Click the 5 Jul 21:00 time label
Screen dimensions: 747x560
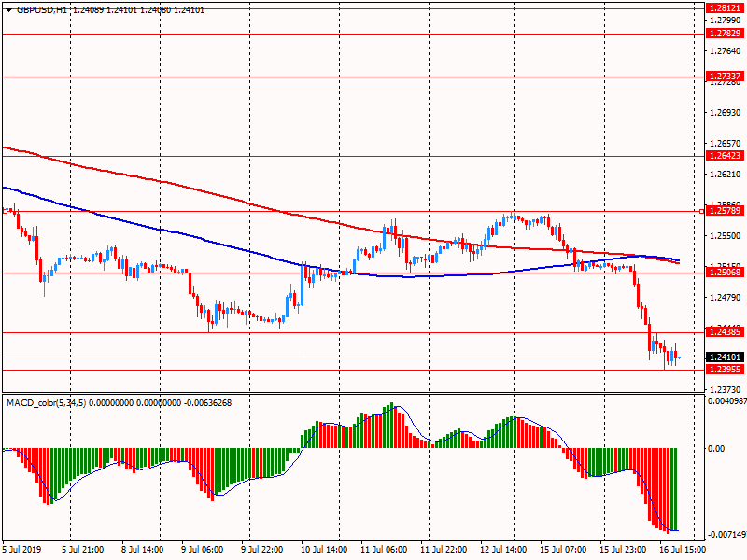[x=83, y=550]
